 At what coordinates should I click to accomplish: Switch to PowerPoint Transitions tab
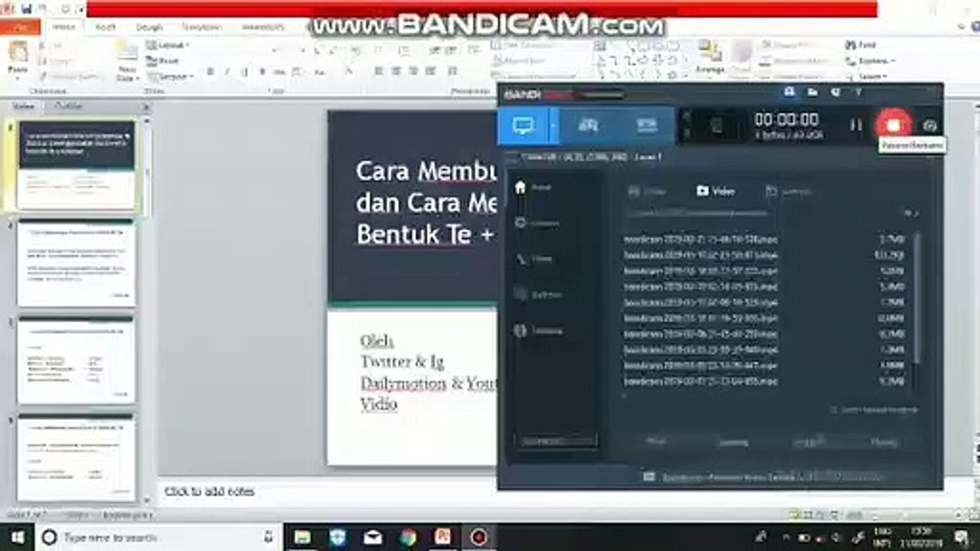(x=202, y=27)
